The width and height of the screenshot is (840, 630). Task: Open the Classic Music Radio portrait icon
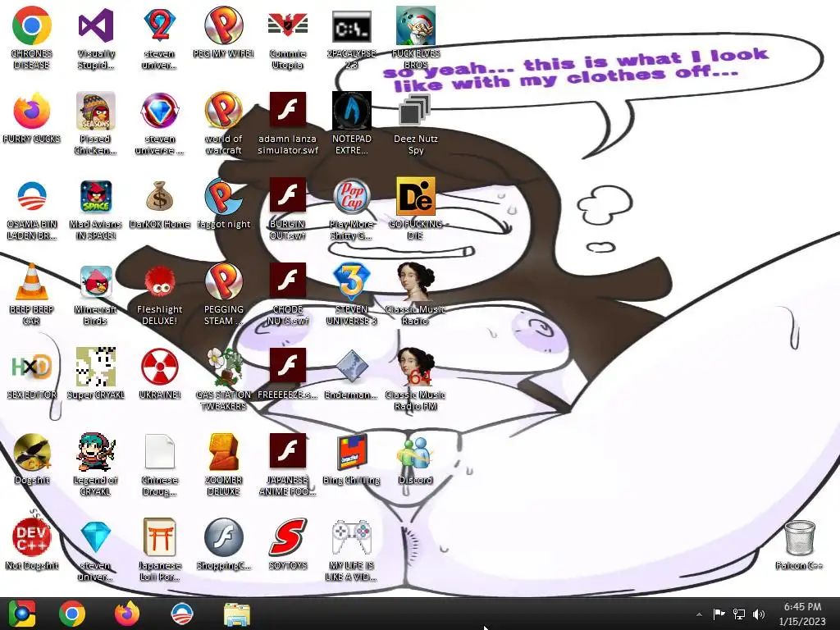[x=415, y=282]
